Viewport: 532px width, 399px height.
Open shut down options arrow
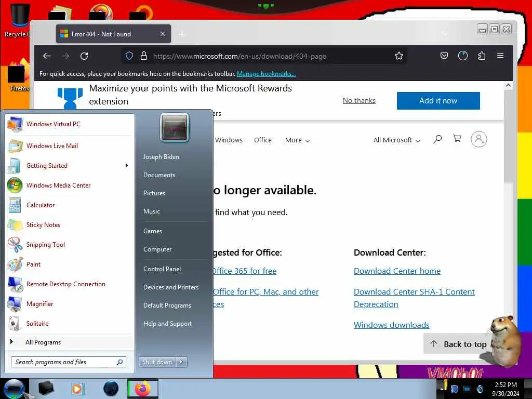click(x=181, y=362)
